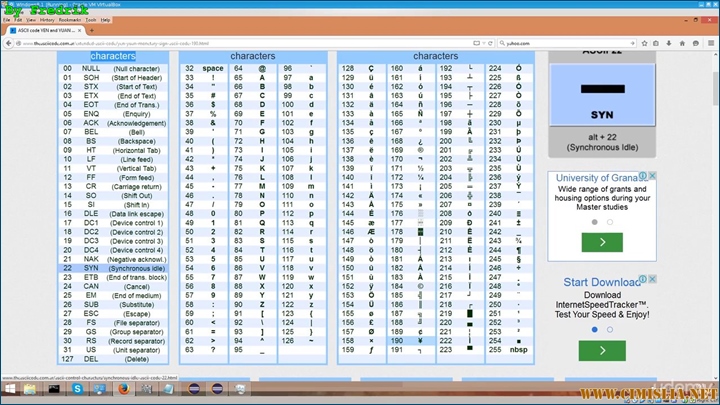Viewport: 720px width, 405px height.
Task: Open the Bookmarks menu
Action: tap(70, 19)
